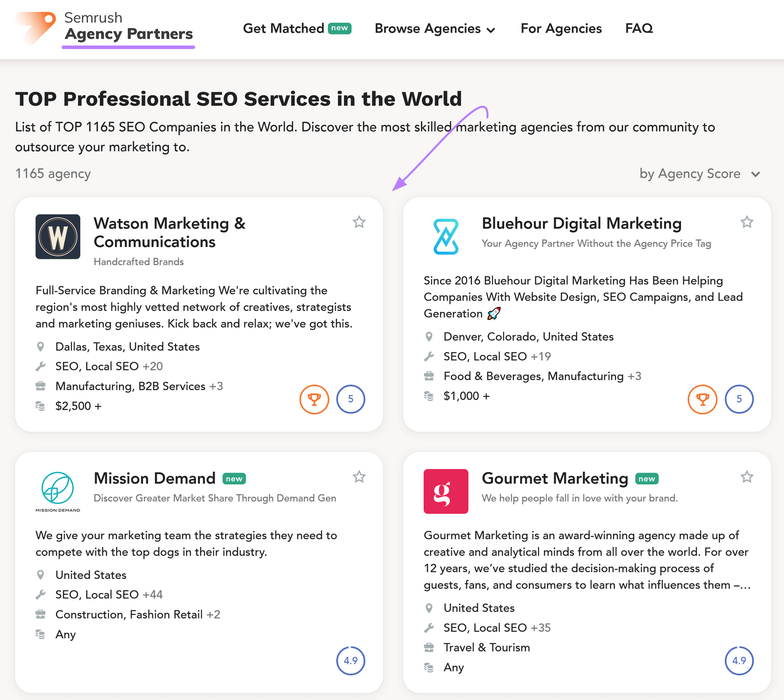The width and height of the screenshot is (784, 700).
Task: Click the Semrush Agency Partners logo
Action: tap(104, 28)
